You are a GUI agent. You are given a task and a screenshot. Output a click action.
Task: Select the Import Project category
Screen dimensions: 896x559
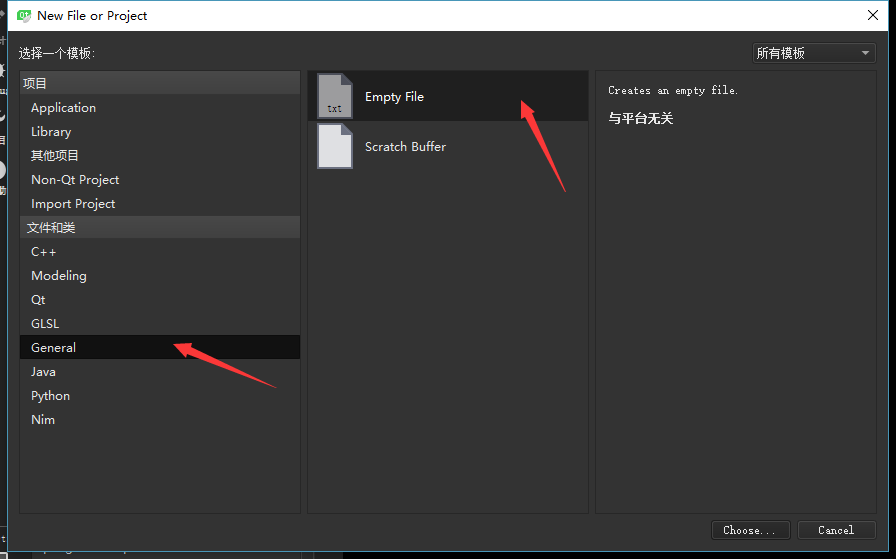[160, 203]
